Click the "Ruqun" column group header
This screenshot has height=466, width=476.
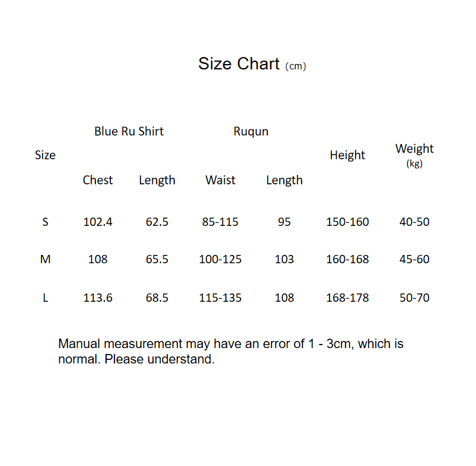coord(251,132)
